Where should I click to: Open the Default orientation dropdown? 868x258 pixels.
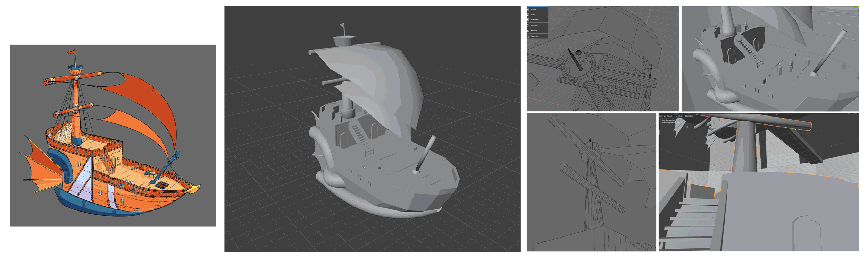pos(670,116)
